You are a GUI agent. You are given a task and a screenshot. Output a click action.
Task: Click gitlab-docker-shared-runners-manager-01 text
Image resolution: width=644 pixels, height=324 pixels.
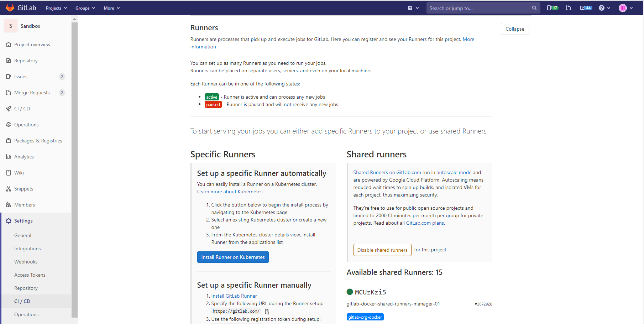pyautogui.click(x=393, y=304)
